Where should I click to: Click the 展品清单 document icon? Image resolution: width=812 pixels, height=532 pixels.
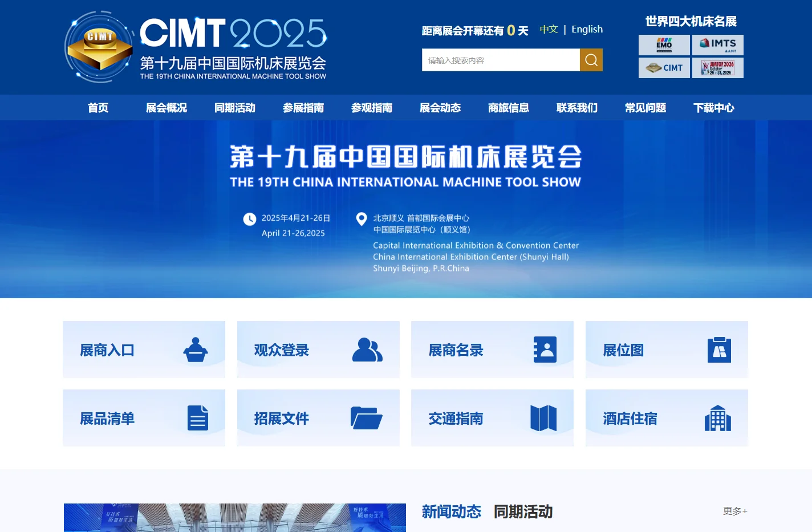198,418
